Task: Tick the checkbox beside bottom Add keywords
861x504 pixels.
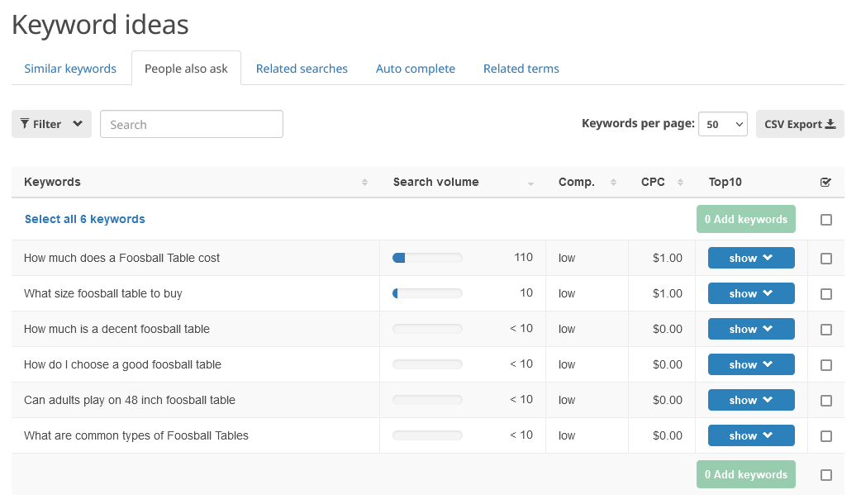Action: point(825,475)
